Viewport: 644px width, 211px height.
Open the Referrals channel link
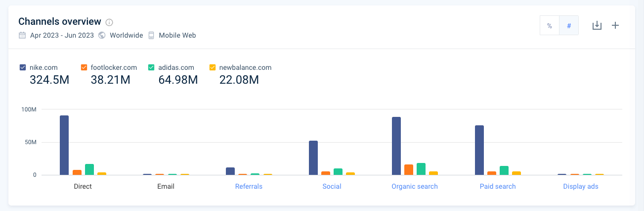(x=249, y=187)
